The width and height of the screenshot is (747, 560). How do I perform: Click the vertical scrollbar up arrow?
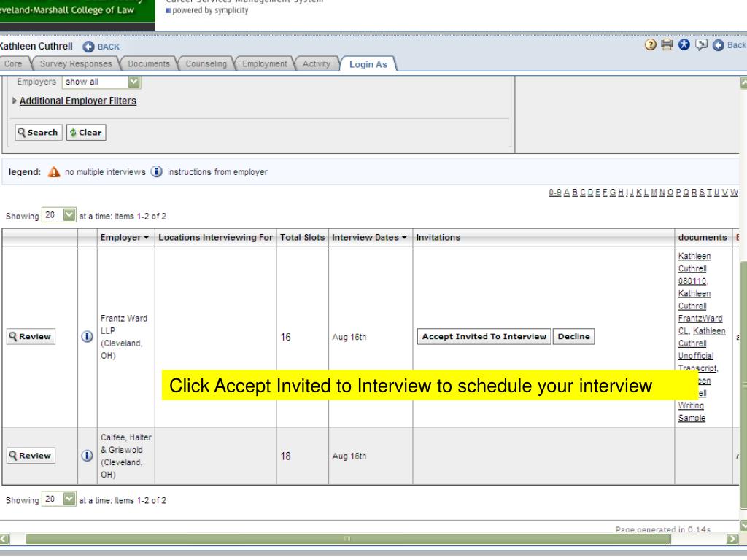pyautogui.click(x=743, y=83)
